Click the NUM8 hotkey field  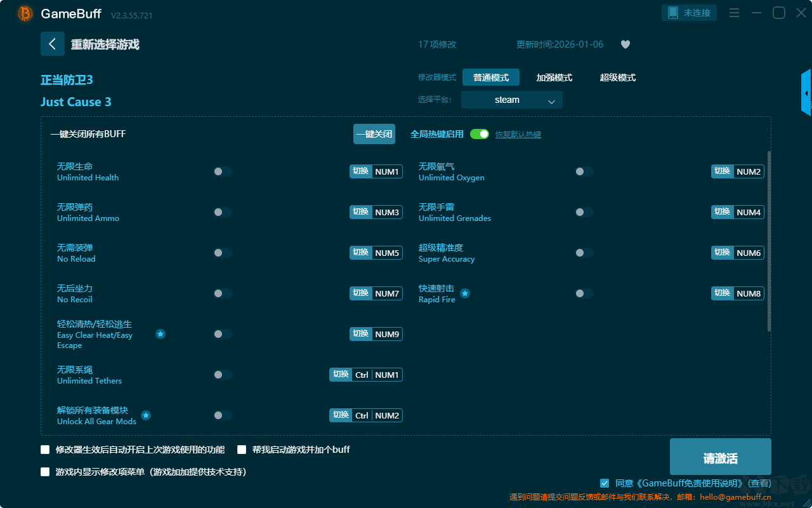(x=749, y=293)
